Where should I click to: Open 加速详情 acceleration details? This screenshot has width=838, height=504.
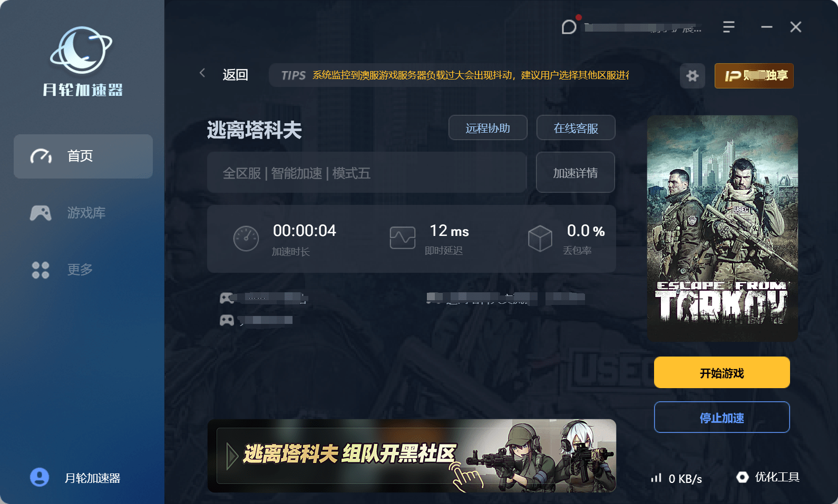click(576, 173)
